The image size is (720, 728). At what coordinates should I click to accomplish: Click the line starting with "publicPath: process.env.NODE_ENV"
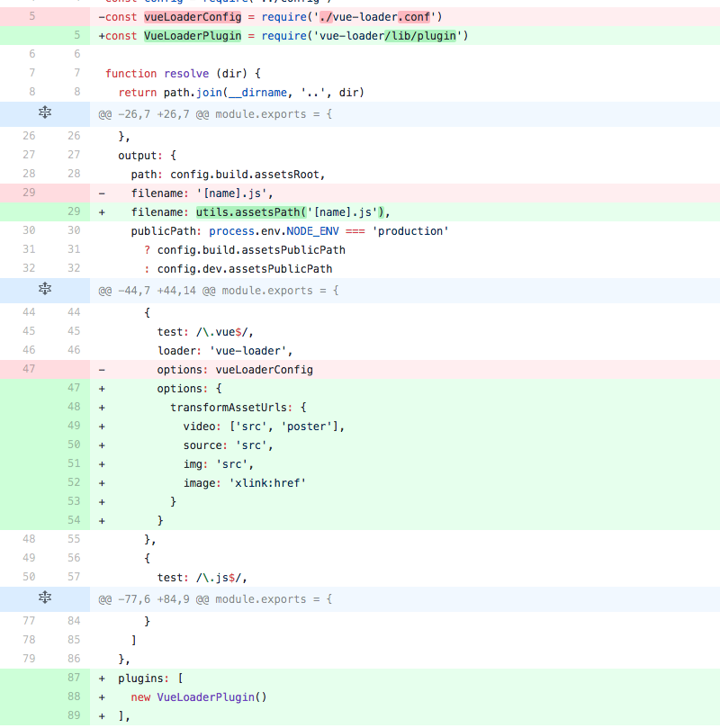290,231
